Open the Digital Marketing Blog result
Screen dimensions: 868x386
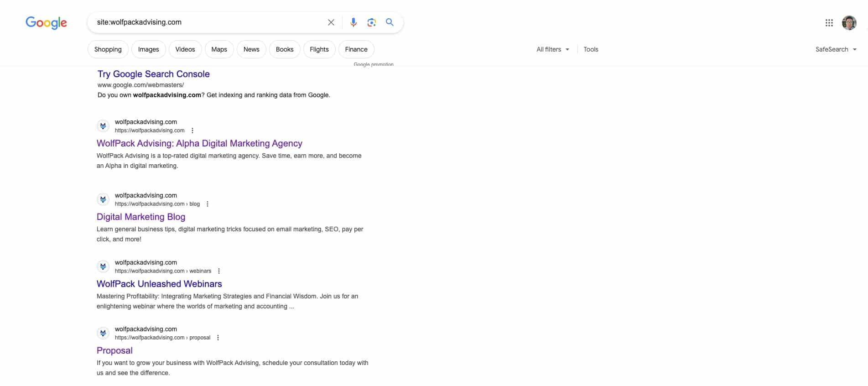(141, 217)
